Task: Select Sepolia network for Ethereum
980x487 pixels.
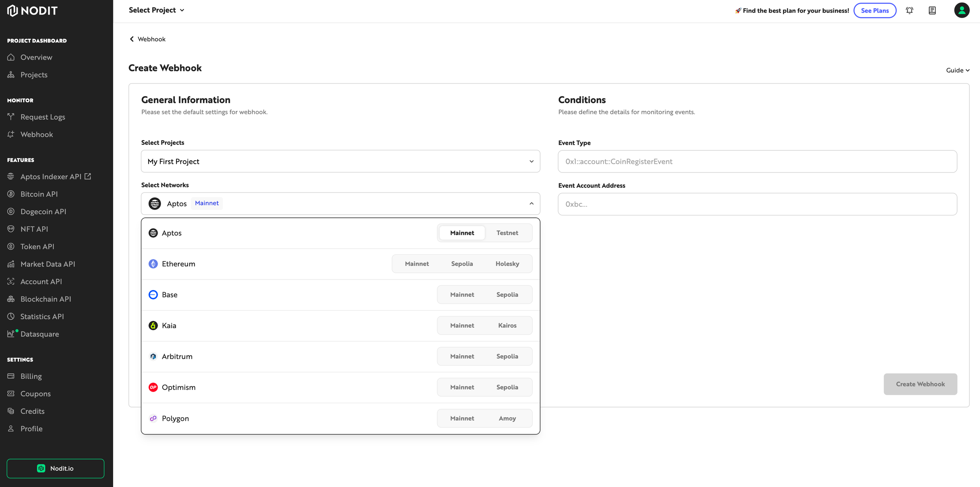Action: click(462, 264)
